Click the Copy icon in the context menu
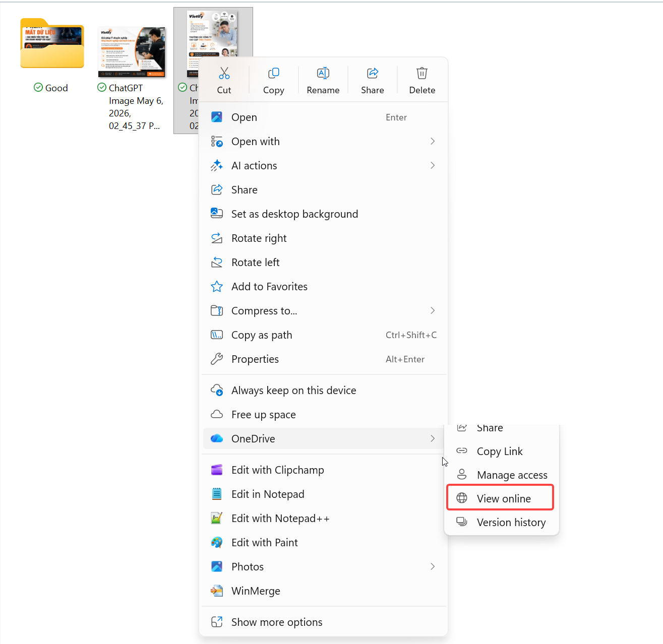Viewport: 663px width, 644px height. [x=274, y=74]
